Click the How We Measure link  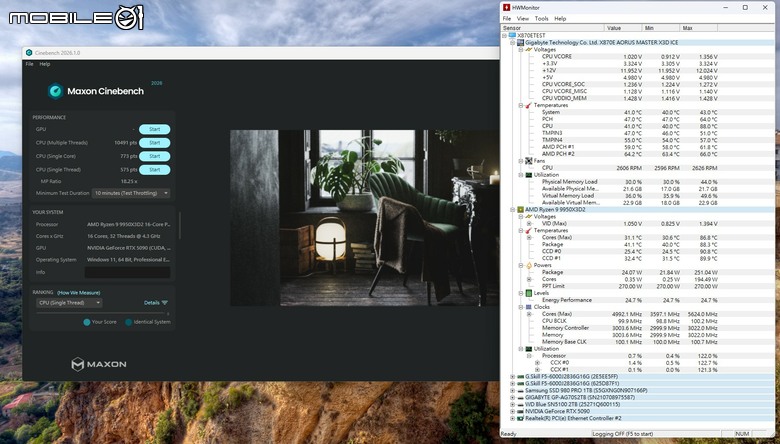click(79, 293)
